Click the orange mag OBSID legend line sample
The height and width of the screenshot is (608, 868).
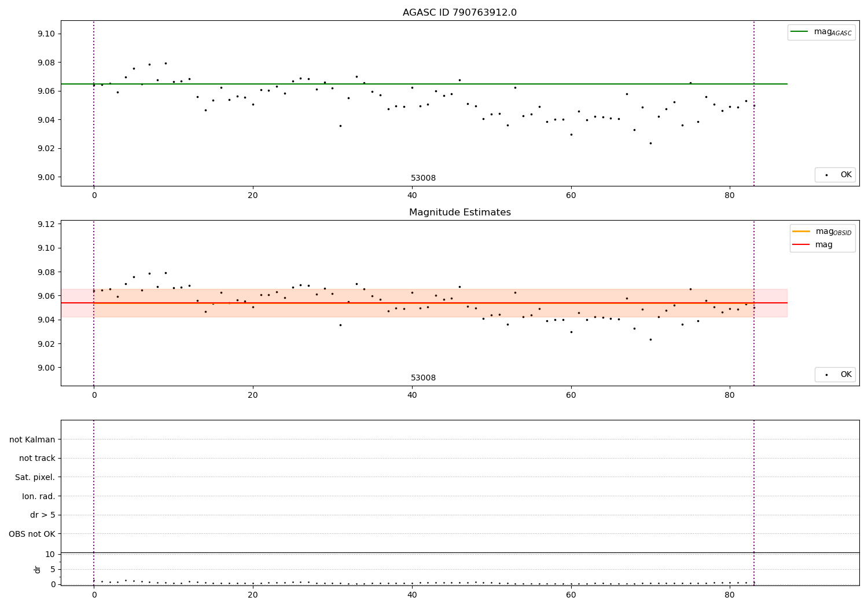(x=801, y=232)
